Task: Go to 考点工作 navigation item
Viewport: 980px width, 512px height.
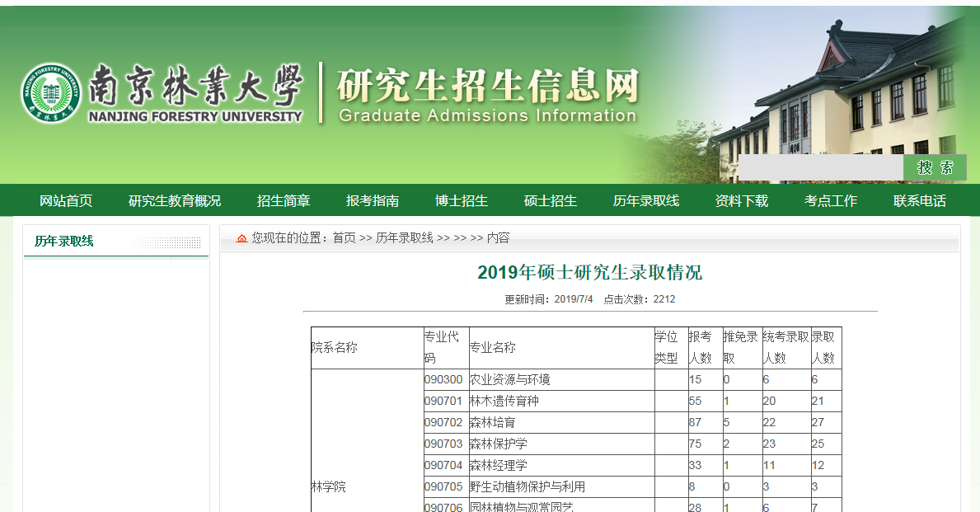Action: point(831,200)
